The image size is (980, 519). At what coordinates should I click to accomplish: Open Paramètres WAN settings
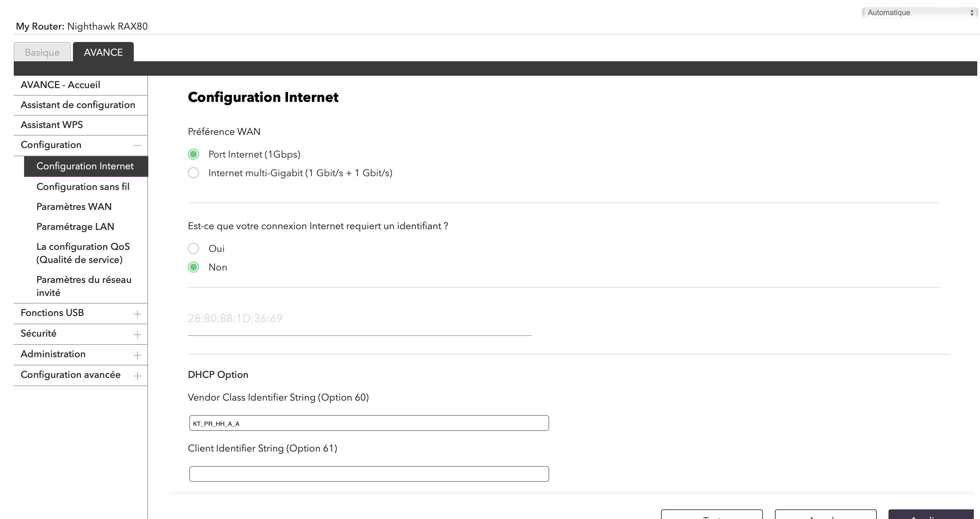pos(74,206)
